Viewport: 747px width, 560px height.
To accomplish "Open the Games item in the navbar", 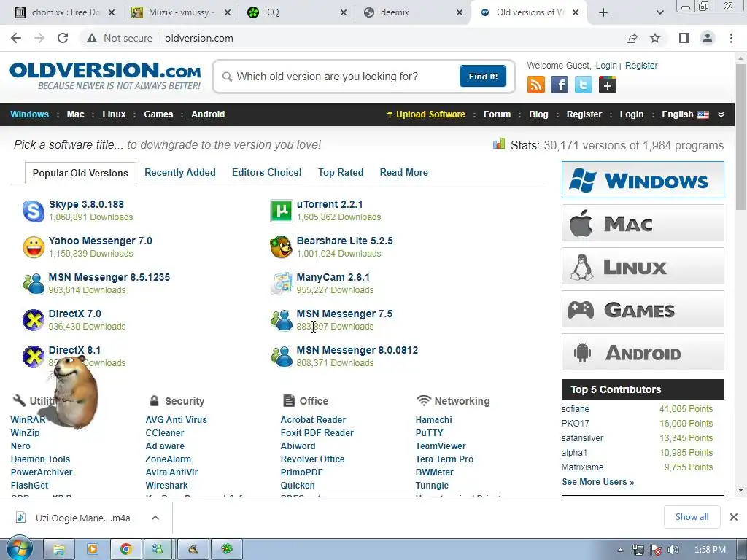I will 158,114.
